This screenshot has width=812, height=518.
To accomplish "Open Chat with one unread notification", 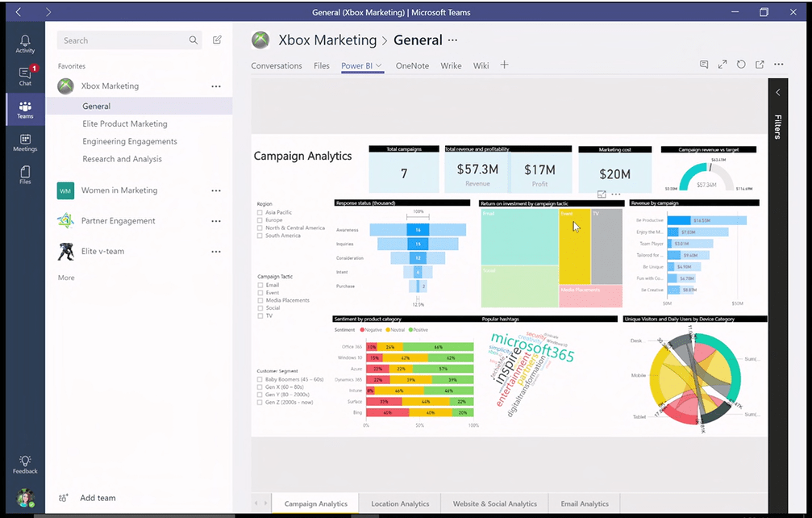I will click(x=25, y=76).
